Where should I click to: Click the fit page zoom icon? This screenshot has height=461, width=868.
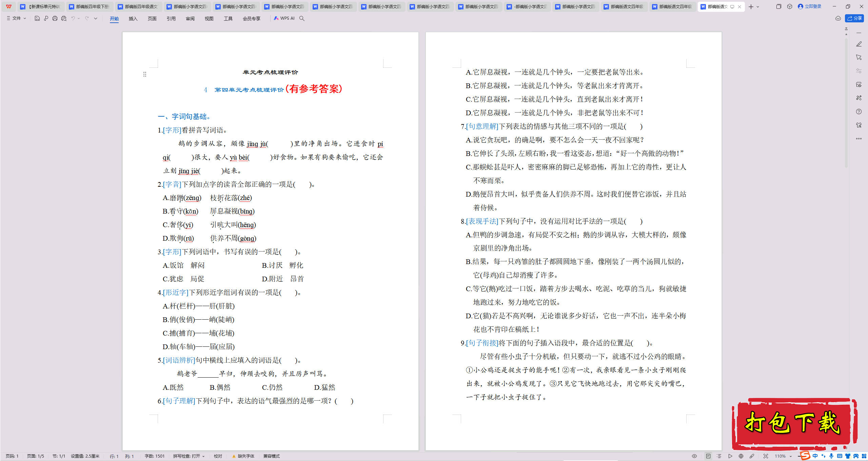(x=766, y=456)
